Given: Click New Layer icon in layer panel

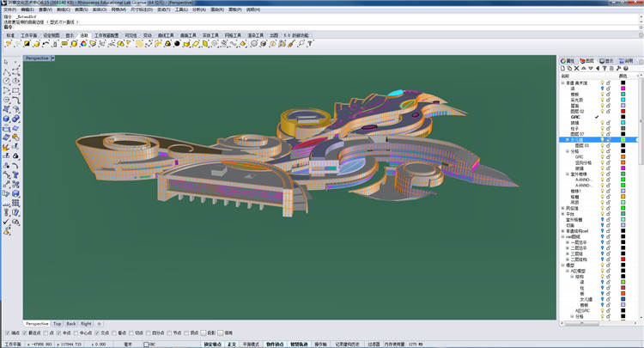Looking at the screenshot, I should [562, 68].
